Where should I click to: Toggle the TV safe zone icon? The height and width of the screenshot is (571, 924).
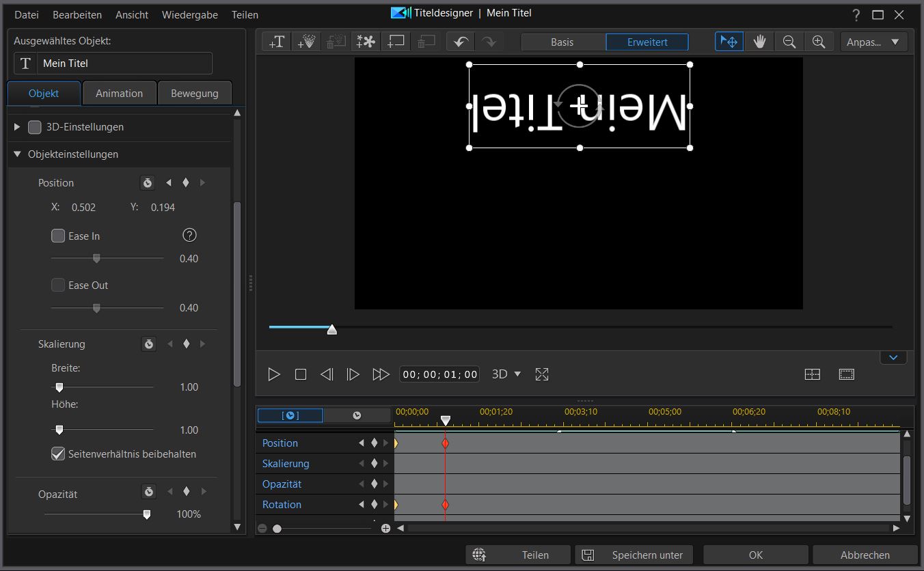tap(846, 374)
